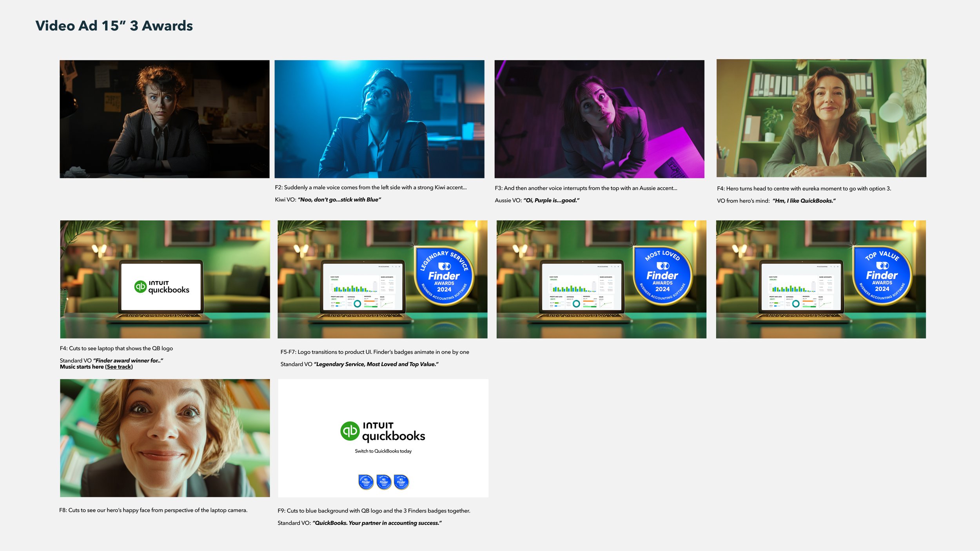Click the "F4: Hero turns head to centre" caption
980x551 pixels.
point(804,188)
